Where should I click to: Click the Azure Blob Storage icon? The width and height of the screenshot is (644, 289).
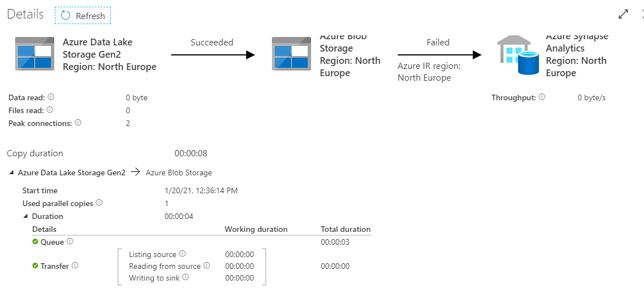pos(291,54)
